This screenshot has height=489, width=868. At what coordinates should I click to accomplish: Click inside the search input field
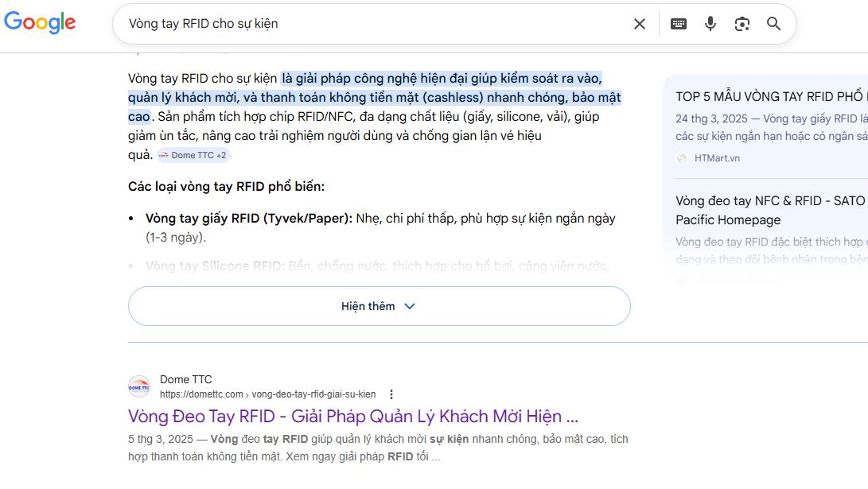pyautogui.click(x=318, y=24)
